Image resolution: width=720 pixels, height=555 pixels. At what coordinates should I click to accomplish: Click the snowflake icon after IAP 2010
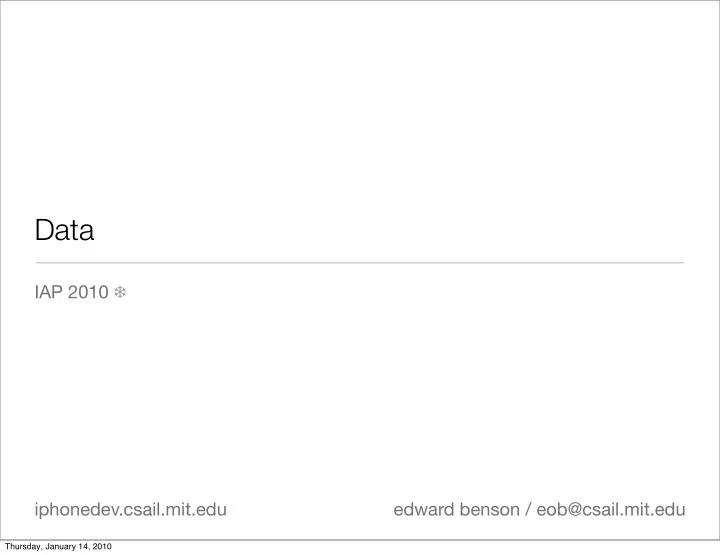120,292
